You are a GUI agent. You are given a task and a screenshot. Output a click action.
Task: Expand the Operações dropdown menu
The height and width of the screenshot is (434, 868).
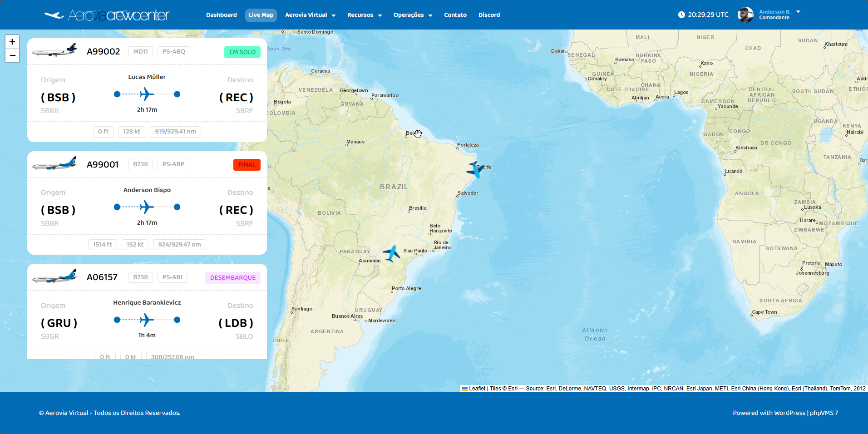(413, 15)
